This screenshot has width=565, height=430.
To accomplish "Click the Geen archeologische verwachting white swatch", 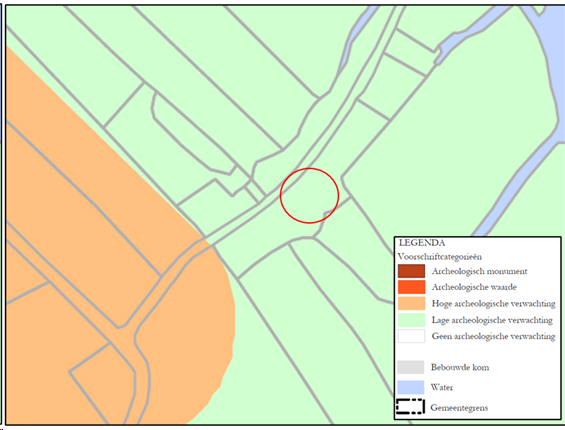I will 411,336.
